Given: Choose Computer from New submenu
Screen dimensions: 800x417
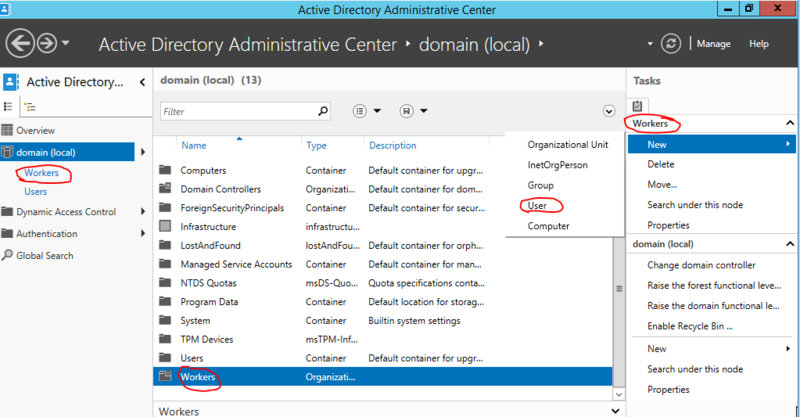Looking at the screenshot, I should pyautogui.click(x=548, y=226).
